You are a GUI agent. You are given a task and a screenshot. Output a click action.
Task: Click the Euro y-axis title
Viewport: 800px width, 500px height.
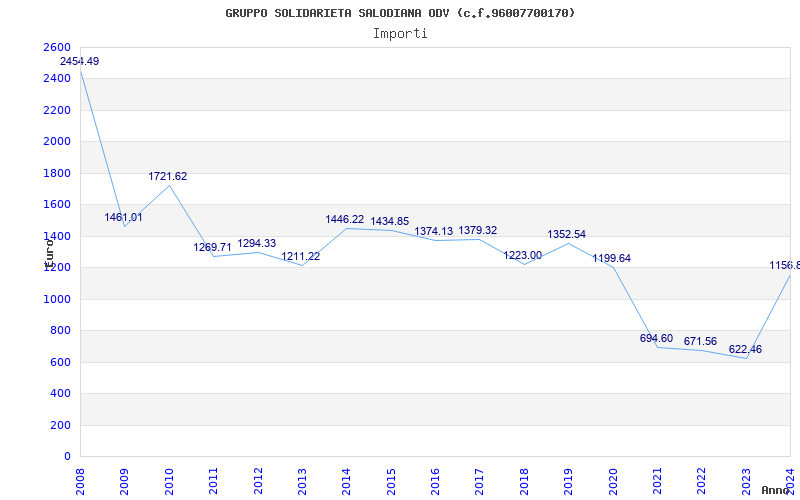click(48, 248)
